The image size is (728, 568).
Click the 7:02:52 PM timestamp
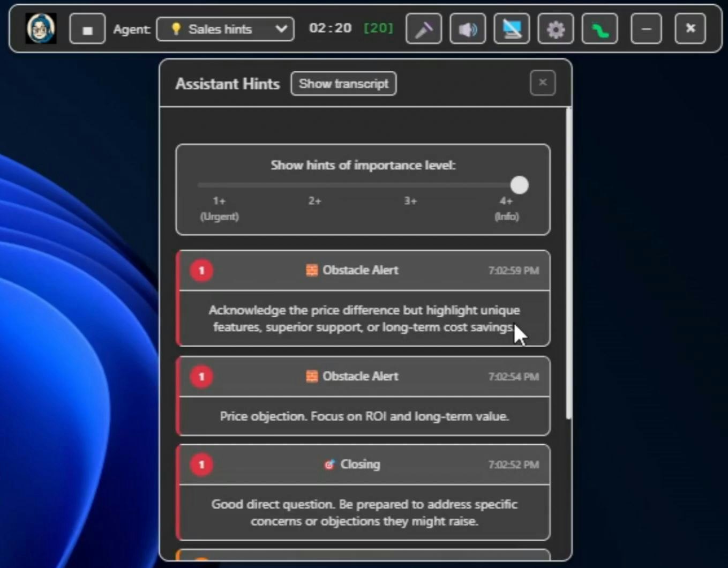(513, 465)
